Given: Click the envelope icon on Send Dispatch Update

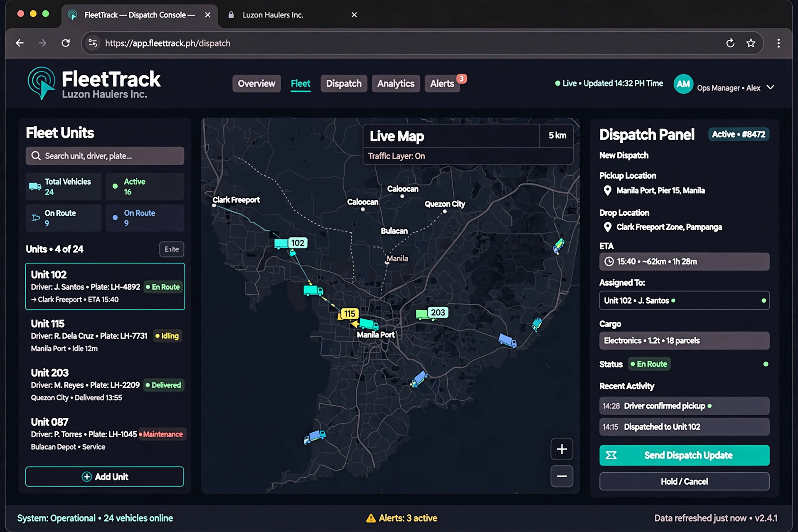Looking at the screenshot, I should pyautogui.click(x=611, y=455).
